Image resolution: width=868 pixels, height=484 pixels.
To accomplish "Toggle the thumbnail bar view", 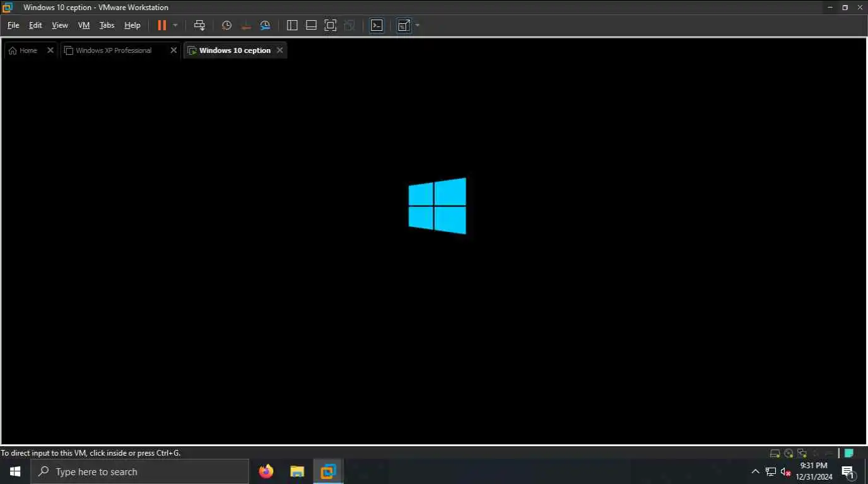I will [311, 25].
